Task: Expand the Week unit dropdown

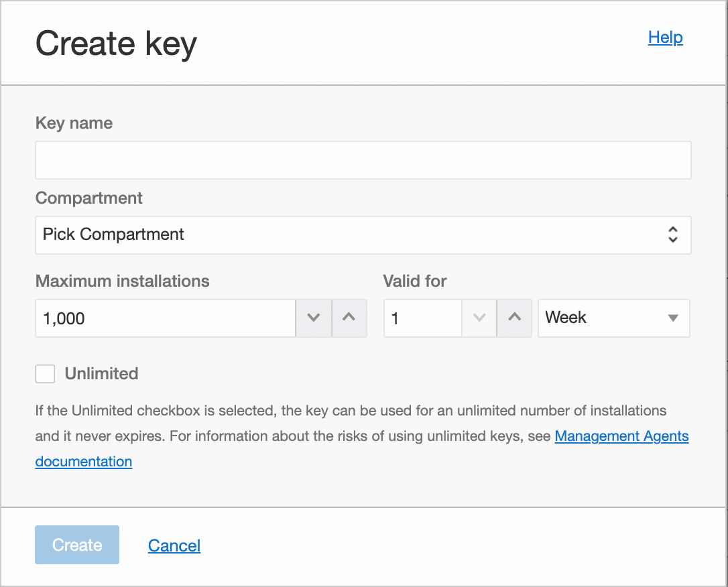Action: 613,318
